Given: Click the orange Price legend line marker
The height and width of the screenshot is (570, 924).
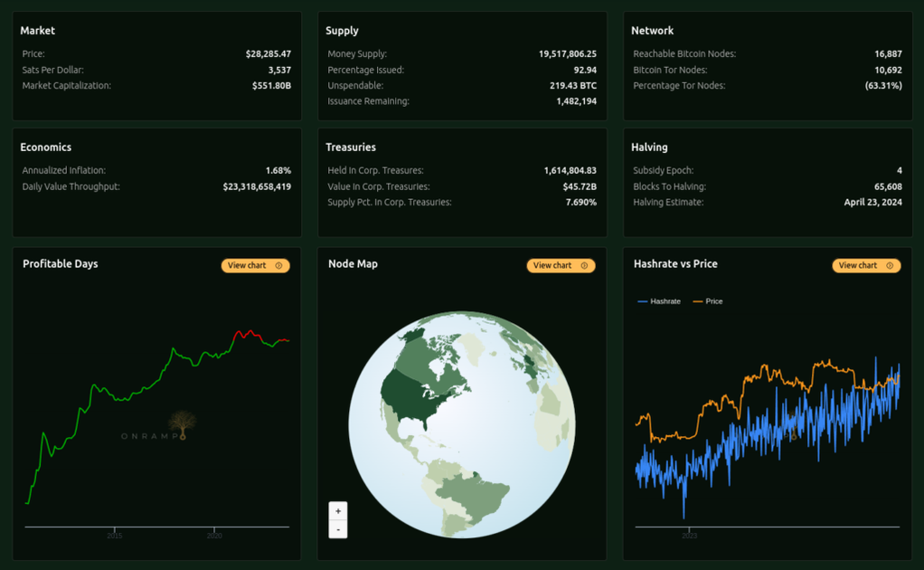Looking at the screenshot, I should [700, 300].
